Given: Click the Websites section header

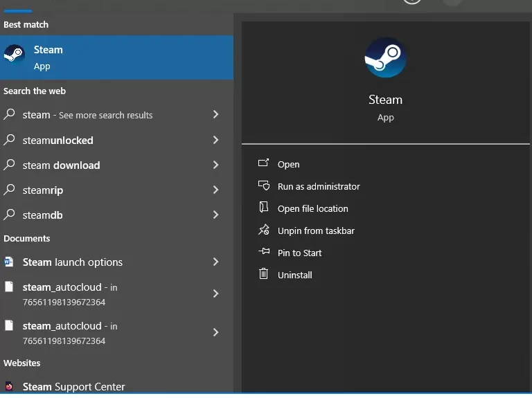Looking at the screenshot, I should 22,363.
